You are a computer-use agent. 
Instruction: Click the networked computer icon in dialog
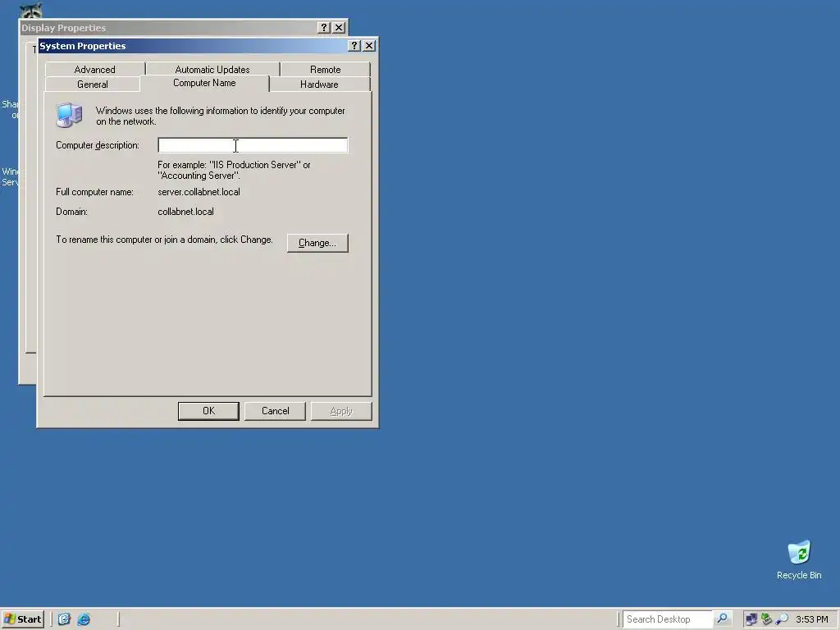click(69, 115)
